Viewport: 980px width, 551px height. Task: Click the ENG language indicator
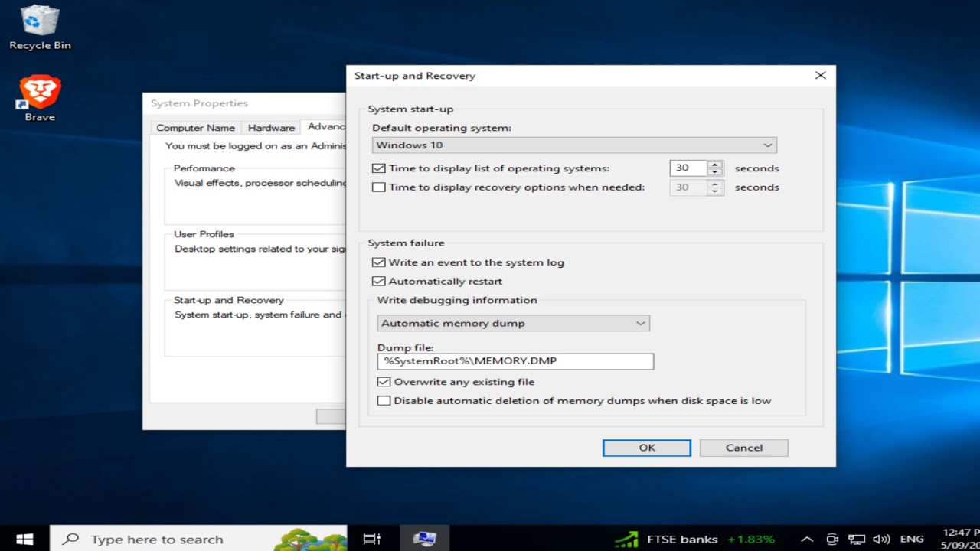point(912,539)
